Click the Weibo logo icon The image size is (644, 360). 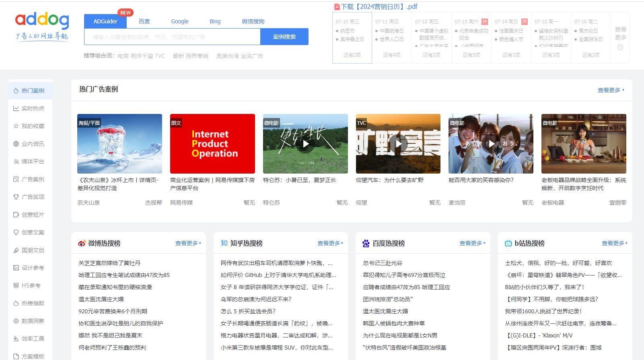click(82, 243)
